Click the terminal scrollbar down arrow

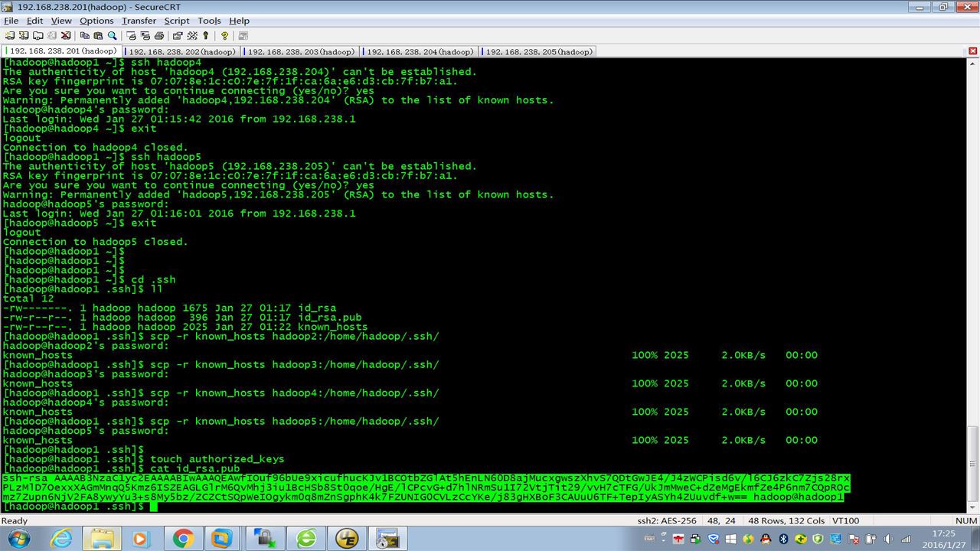[972, 507]
